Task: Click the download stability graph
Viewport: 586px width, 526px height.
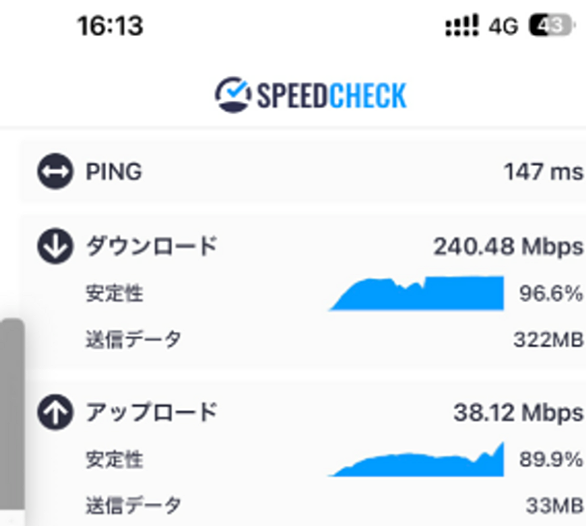Action: pyautogui.click(x=416, y=293)
